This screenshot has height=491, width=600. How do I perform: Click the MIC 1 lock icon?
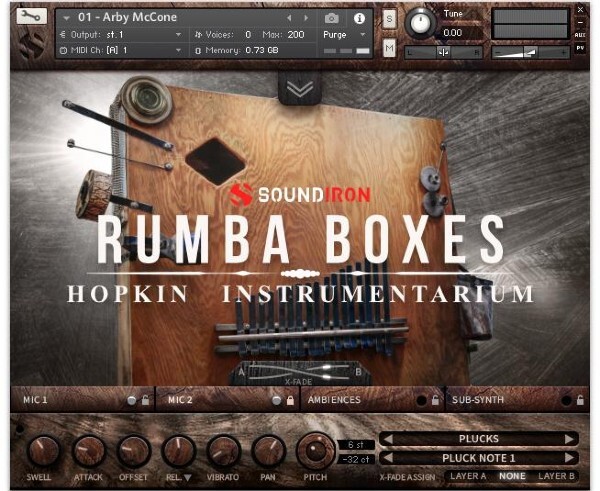coord(145,400)
